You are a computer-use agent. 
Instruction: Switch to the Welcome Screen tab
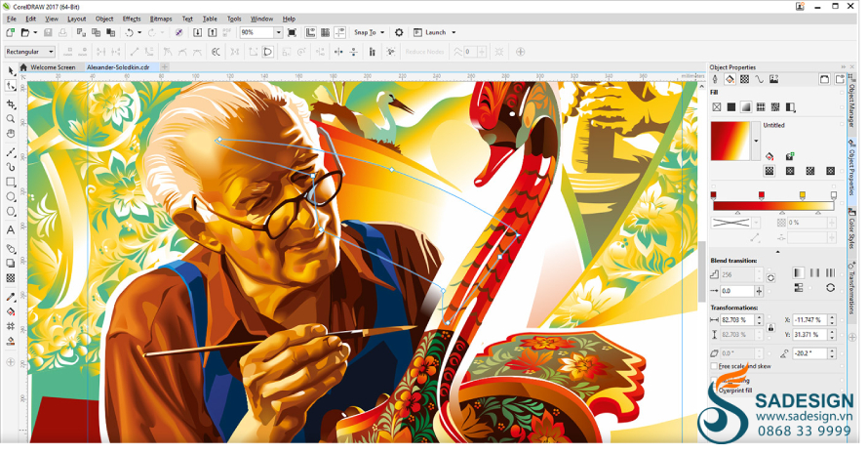click(x=53, y=67)
